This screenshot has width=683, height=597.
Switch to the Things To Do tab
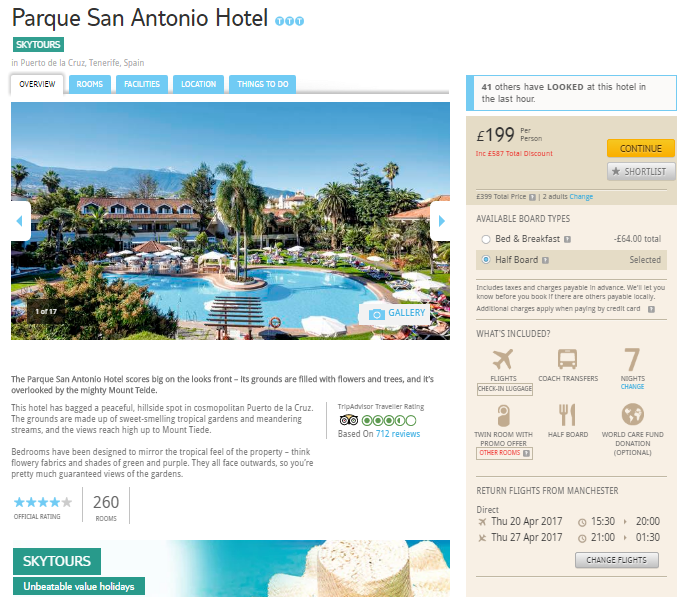point(263,84)
